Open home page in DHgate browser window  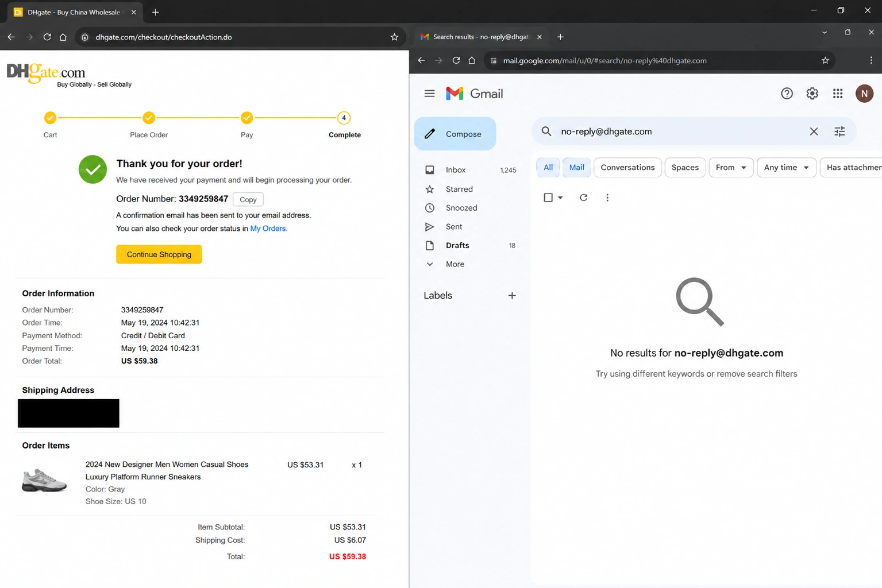63,37
